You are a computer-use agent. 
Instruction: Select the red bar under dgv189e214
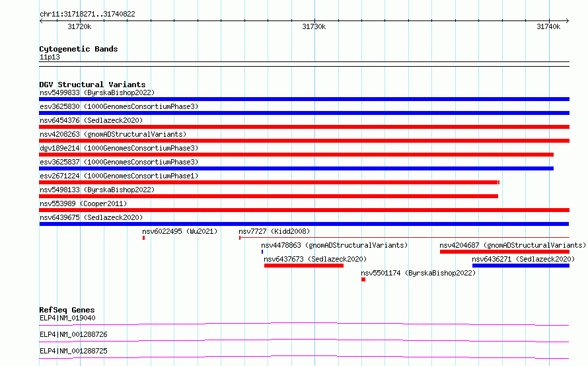point(296,155)
